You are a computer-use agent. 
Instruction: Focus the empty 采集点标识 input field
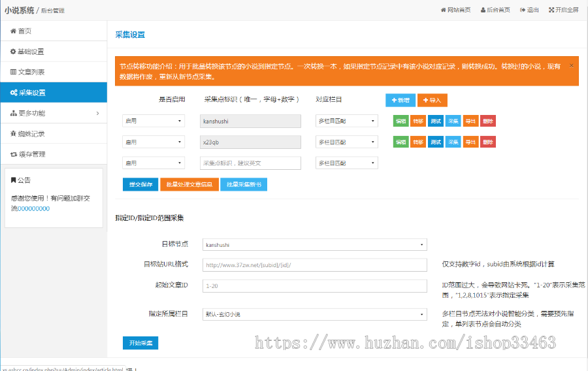point(250,163)
